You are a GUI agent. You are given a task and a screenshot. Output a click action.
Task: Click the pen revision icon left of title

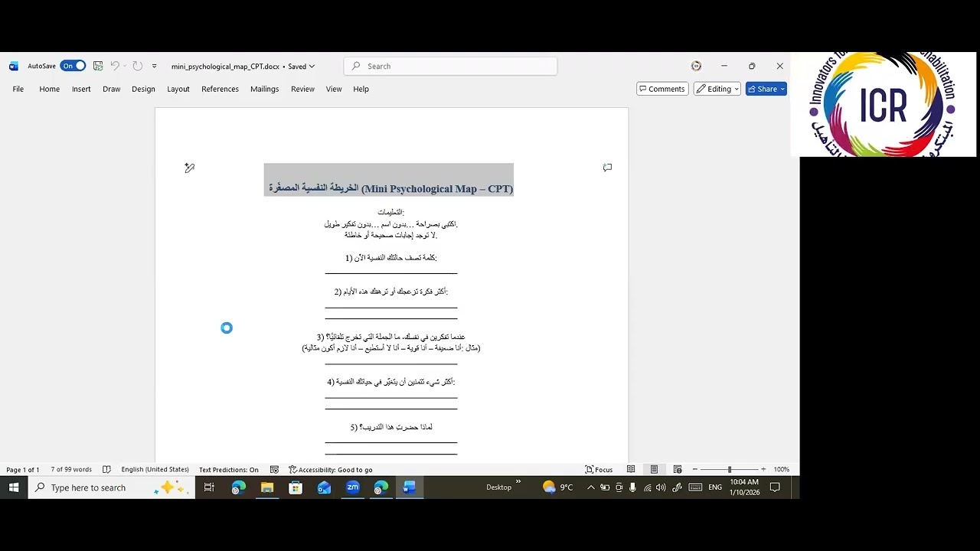pos(189,168)
